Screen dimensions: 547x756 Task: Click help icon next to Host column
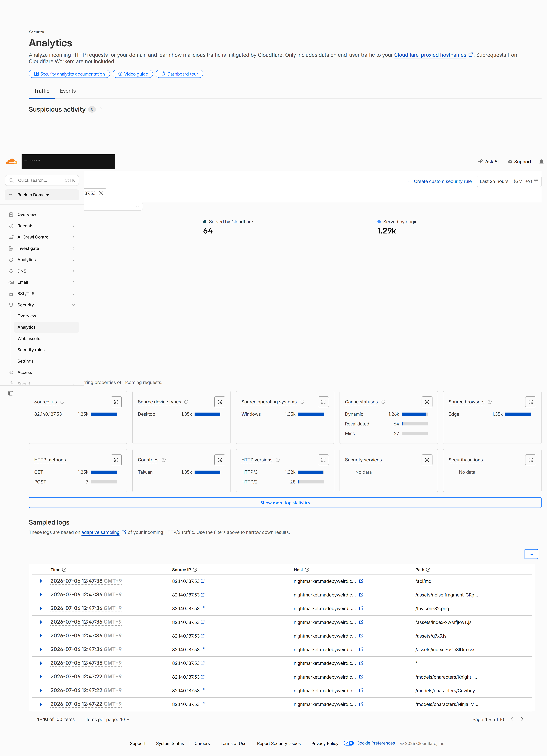(x=307, y=570)
